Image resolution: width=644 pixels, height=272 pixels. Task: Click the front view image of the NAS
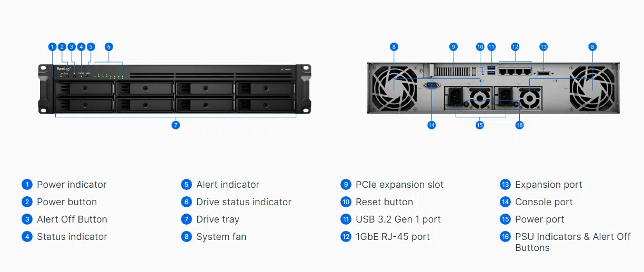pos(175,89)
